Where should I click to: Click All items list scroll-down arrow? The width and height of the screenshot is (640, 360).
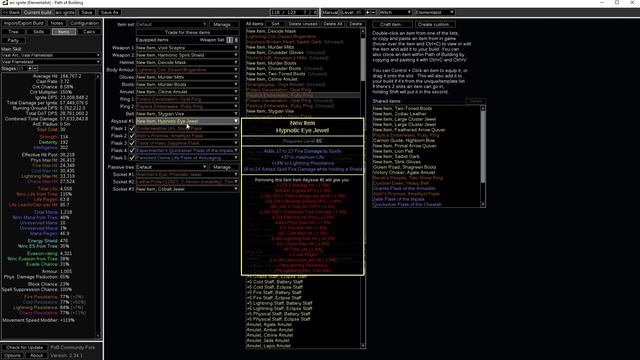coord(363,346)
